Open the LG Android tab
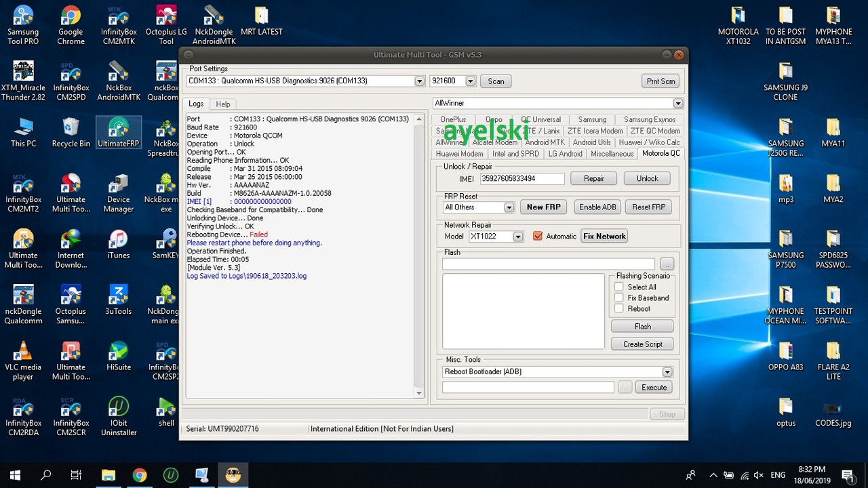The height and width of the screenshot is (488, 868). (566, 154)
